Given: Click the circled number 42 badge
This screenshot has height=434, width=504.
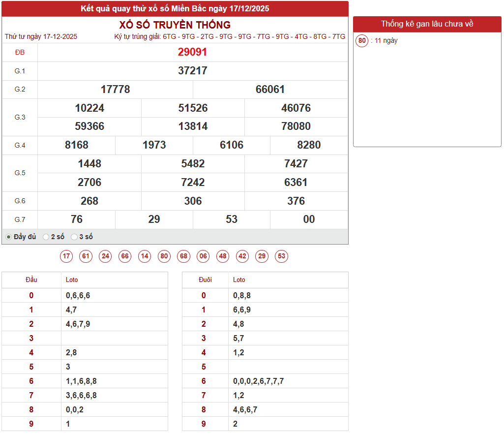Looking at the screenshot, I should point(242,256).
